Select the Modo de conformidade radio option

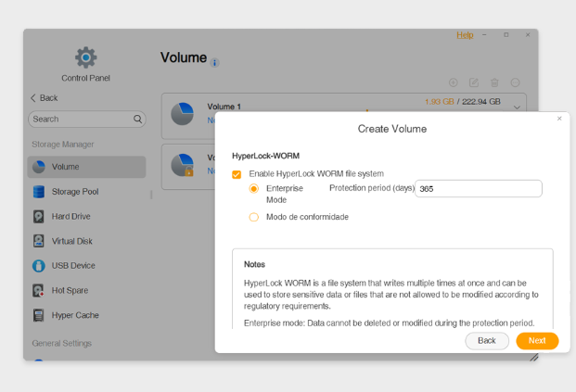pos(253,217)
